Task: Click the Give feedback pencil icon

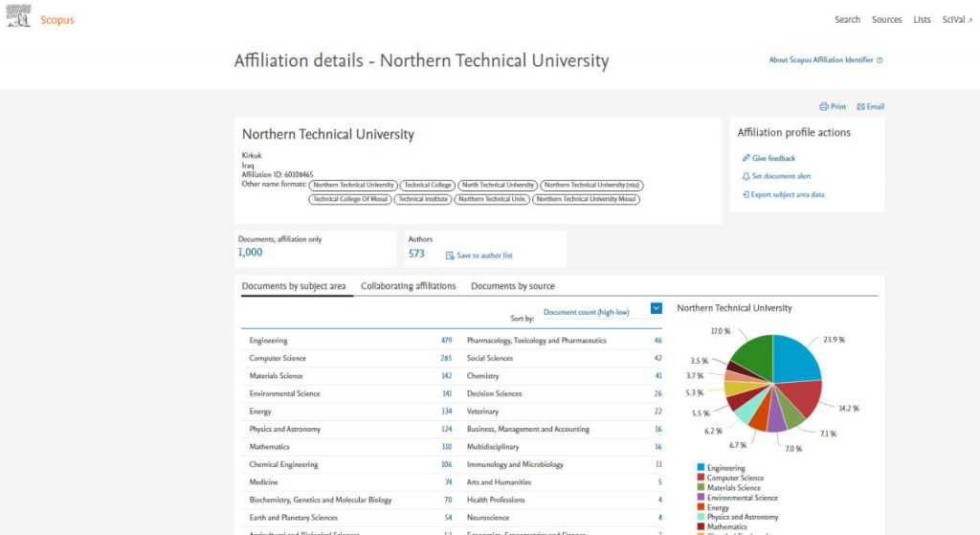Action: (x=746, y=158)
